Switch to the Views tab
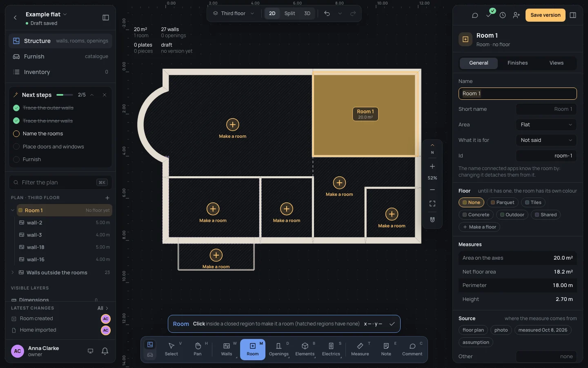 pyautogui.click(x=556, y=63)
